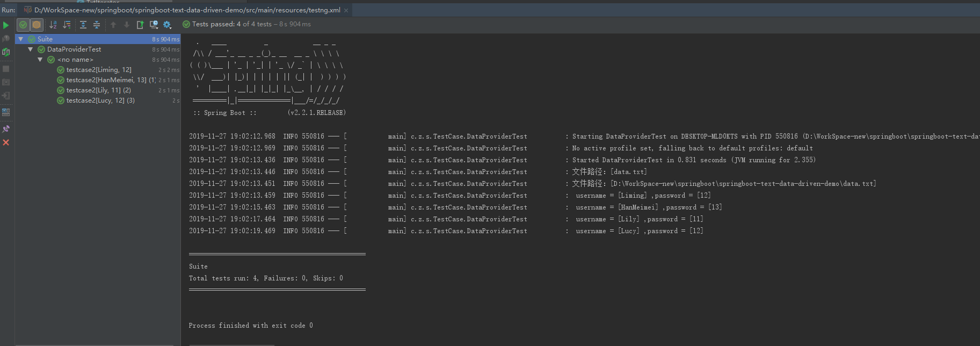Pin the Run tab with pin icon
The width and height of the screenshot is (980, 346).
[6, 129]
